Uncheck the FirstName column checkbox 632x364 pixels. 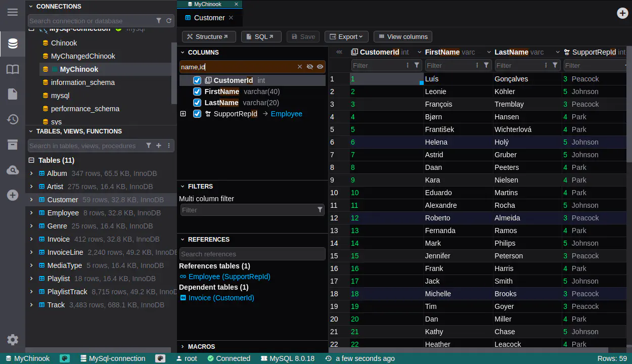point(197,92)
